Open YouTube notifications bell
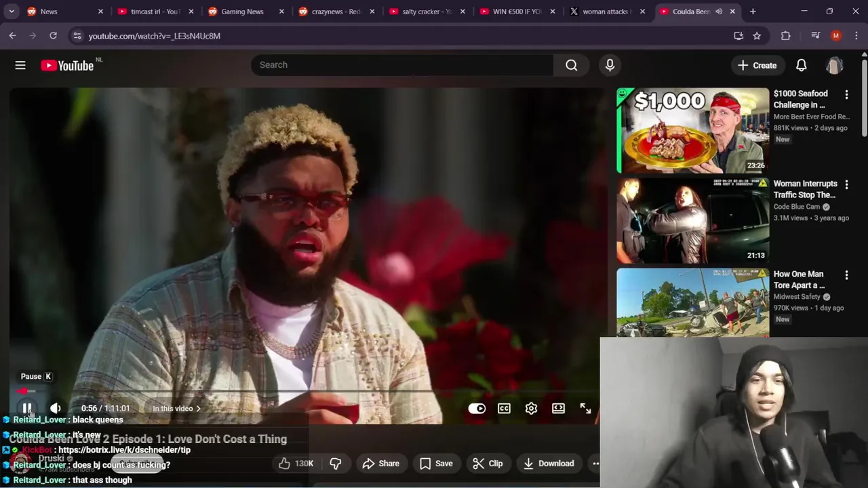 pyautogui.click(x=801, y=65)
